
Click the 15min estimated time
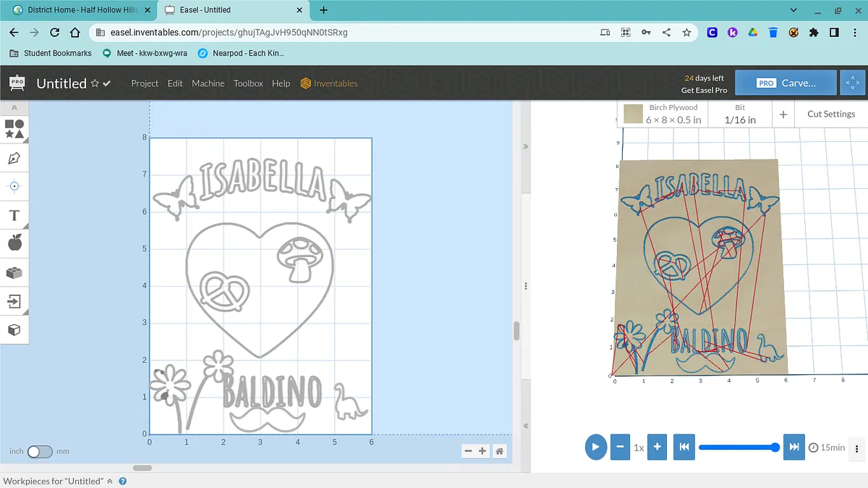[827, 447]
